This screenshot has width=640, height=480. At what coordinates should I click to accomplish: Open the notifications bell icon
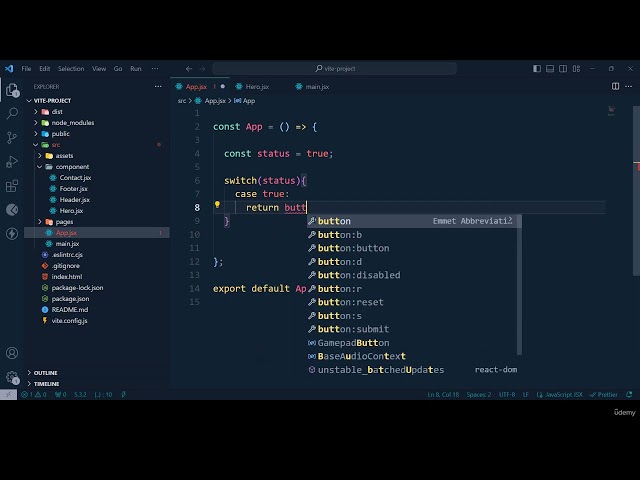point(629,395)
